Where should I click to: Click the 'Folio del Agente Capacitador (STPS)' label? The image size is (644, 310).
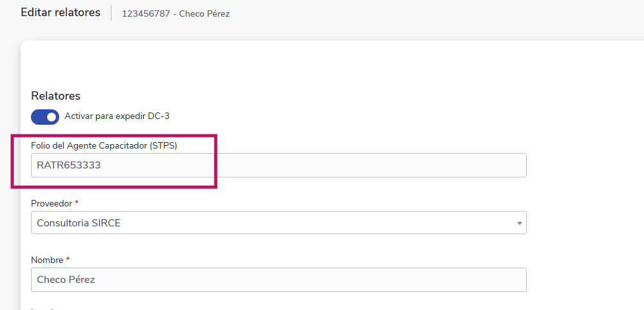(x=104, y=146)
